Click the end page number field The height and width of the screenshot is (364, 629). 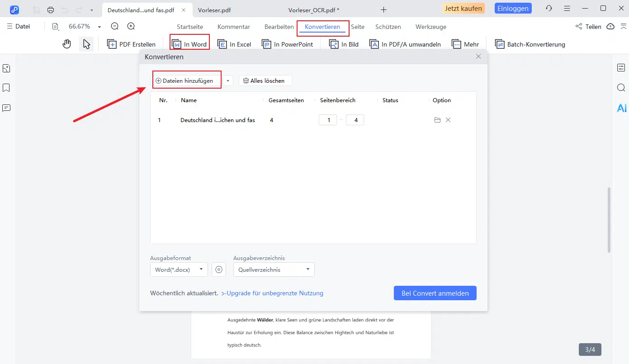[355, 120]
